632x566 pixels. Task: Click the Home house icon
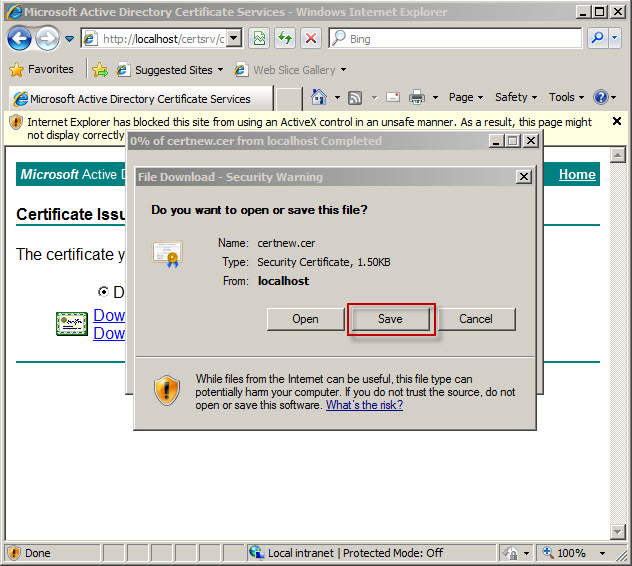(319, 97)
